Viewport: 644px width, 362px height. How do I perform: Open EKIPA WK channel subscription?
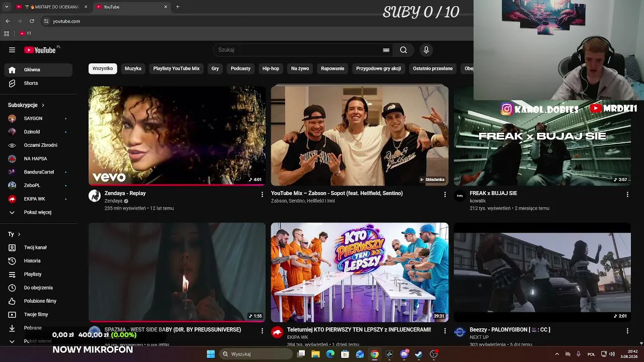pos(38,199)
